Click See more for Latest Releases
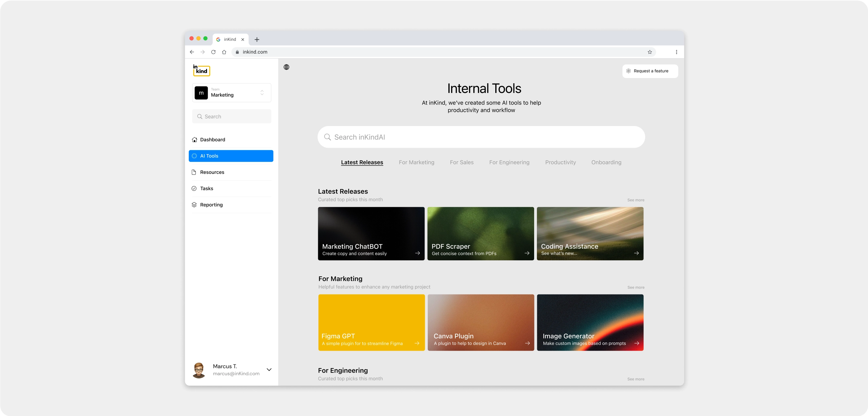The image size is (868, 416). (636, 200)
